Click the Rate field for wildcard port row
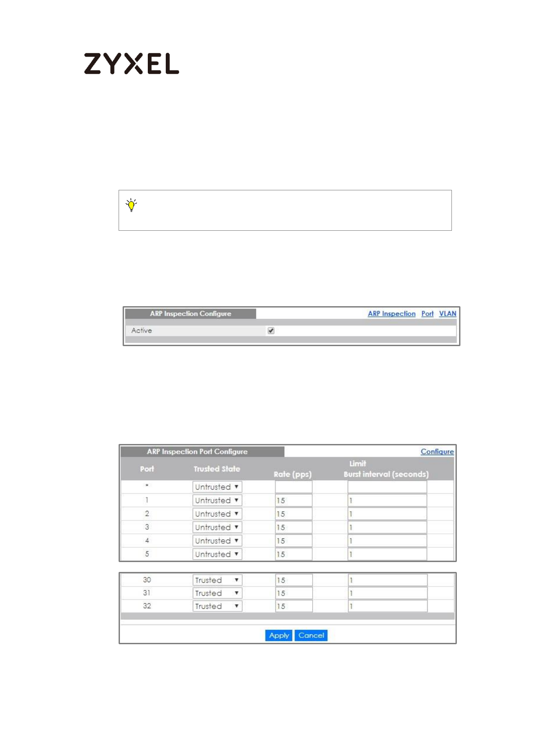Screen dimensions: 535x756 (293, 487)
